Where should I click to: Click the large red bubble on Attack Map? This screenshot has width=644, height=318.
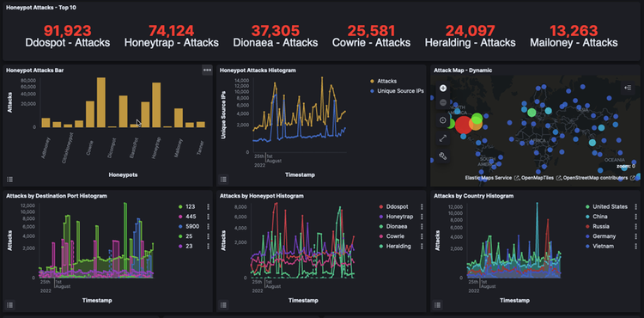point(464,125)
